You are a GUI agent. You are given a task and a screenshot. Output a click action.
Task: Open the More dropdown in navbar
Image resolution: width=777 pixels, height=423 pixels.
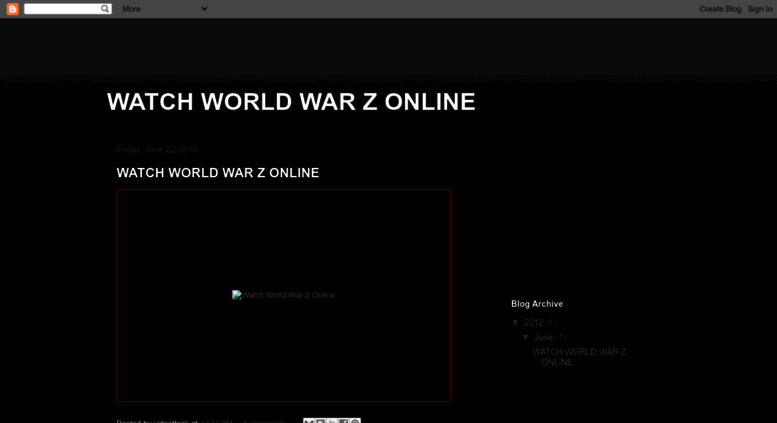(165, 9)
